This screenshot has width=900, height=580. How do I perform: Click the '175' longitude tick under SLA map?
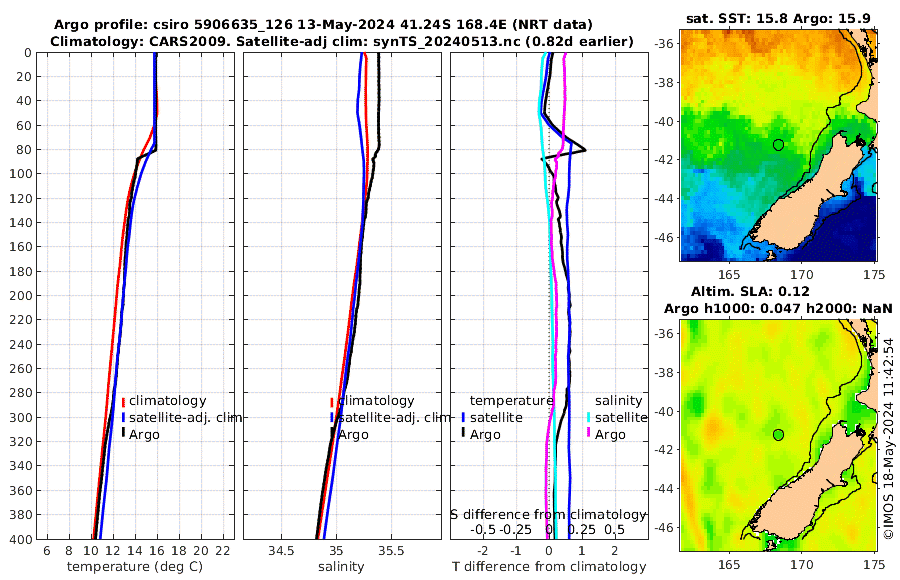[875, 564]
